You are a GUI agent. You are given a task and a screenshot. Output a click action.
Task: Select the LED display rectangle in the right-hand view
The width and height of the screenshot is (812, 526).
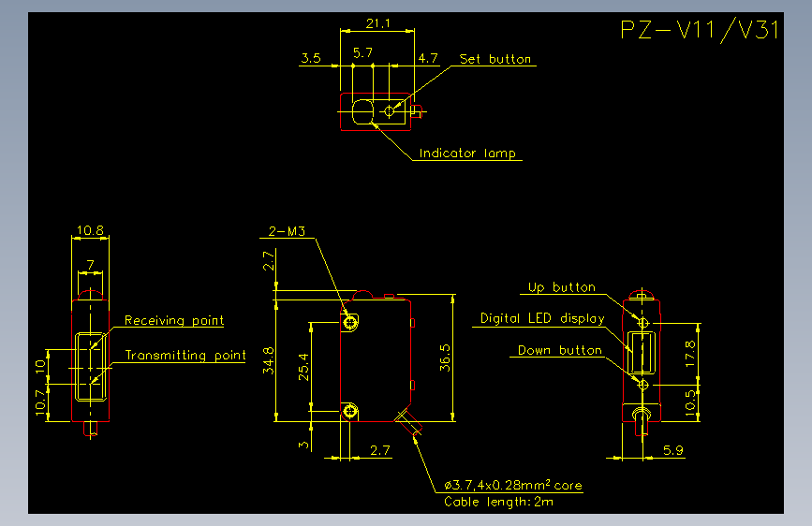[x=642, y=353]
